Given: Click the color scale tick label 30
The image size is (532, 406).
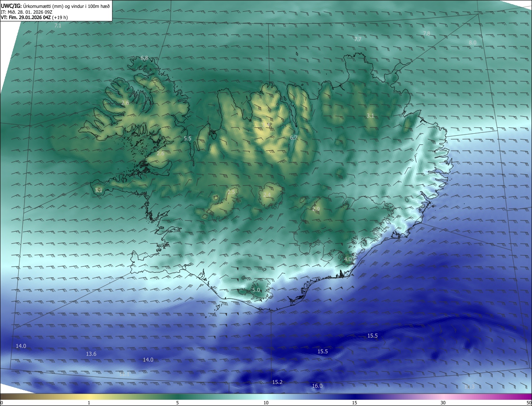Looking at the screenshot, I should (443, 403).
